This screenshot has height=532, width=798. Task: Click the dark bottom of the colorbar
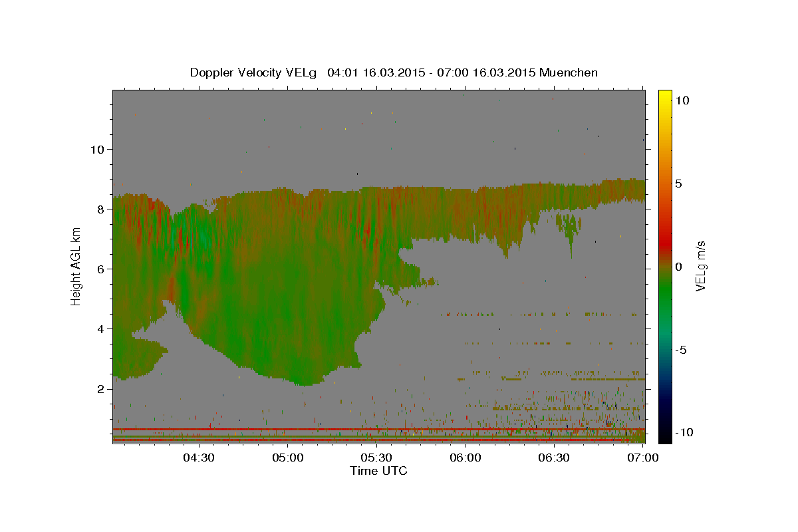click(664, 432)
